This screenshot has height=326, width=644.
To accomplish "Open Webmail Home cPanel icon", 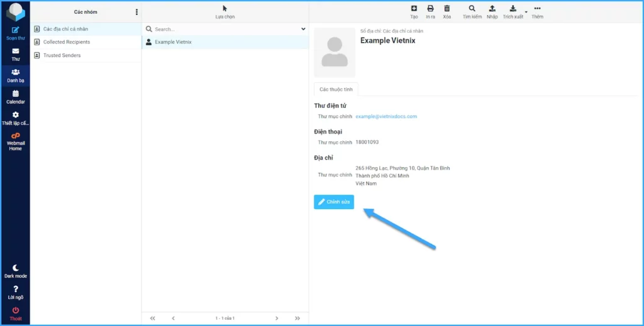I will (16, 141).
